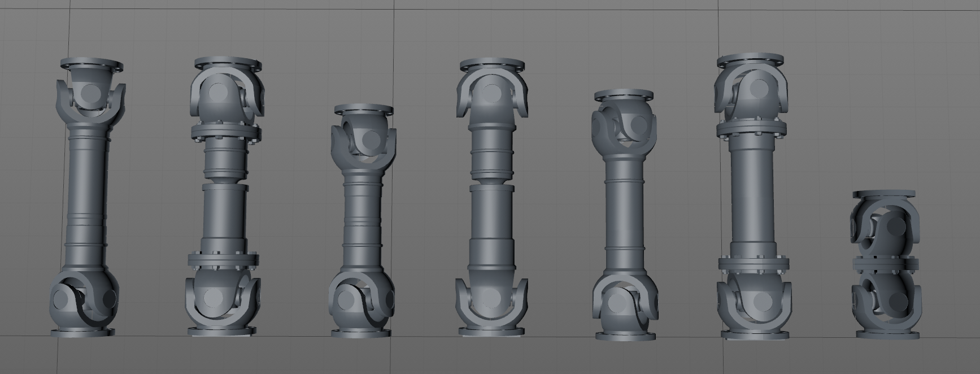Click the fourth shaft's top yoke
The width and height of the screenshot is (980, 374).
click(492, 93)
